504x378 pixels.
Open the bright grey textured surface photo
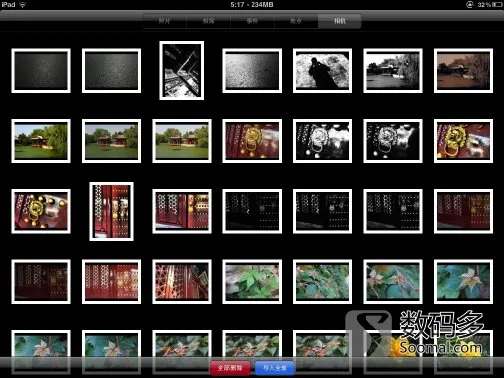pyautogui.click(x=252, y=71)
